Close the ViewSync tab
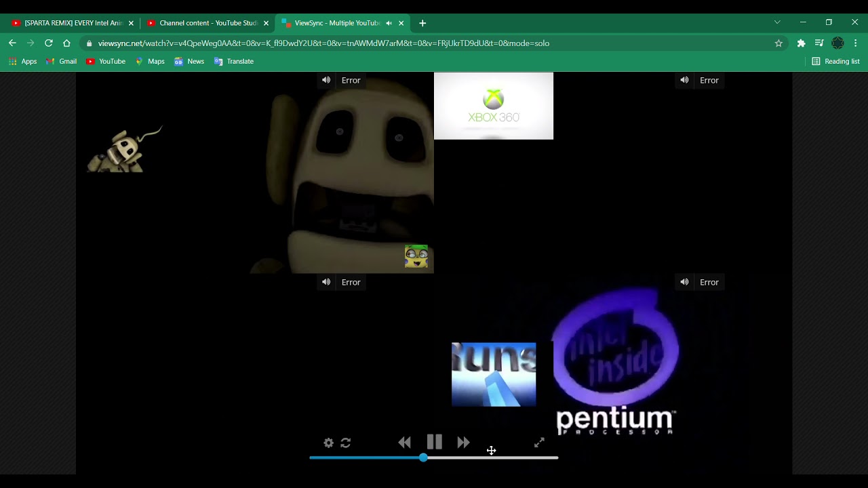Viewport: 868px width, 488px height. click(x=401, y=23)
